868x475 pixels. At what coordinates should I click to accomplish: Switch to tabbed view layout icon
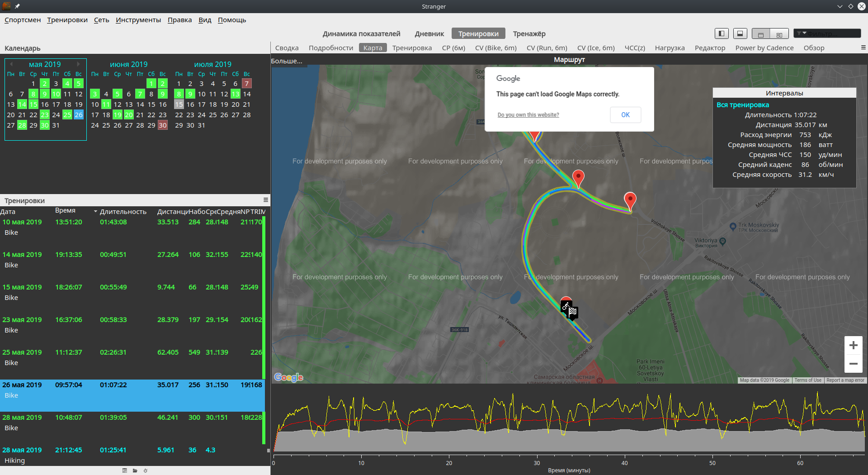point(761,34)
